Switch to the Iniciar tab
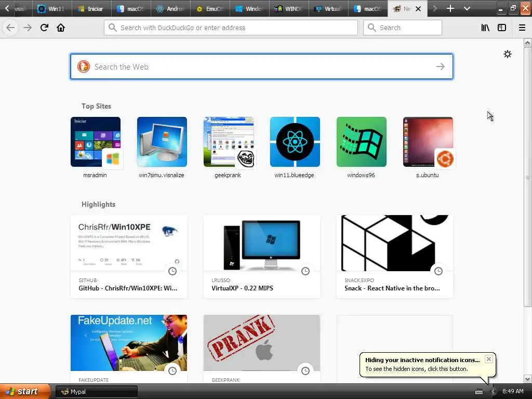 91,8
